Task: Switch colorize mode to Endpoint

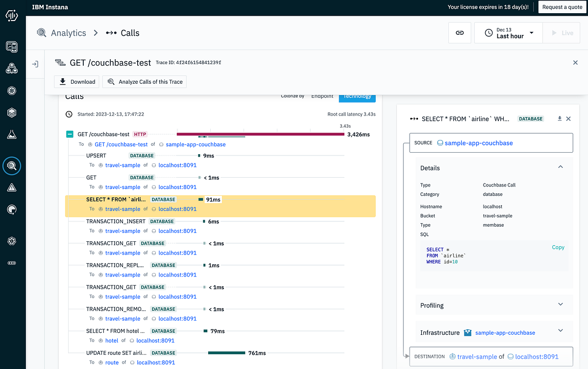Action: click(322, 96)
